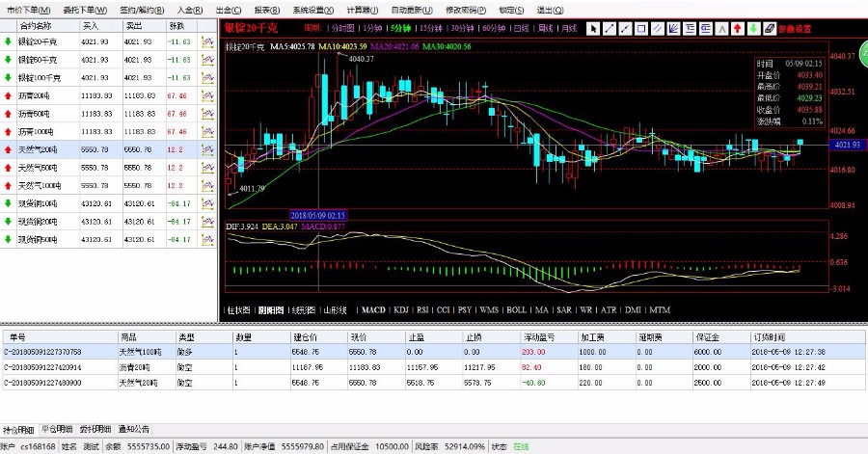The height and width of the screenshot is (454, 868).
Task: Select the arrow pointer drawing tool
Action: pyautogui.click(x=593, y=29)
